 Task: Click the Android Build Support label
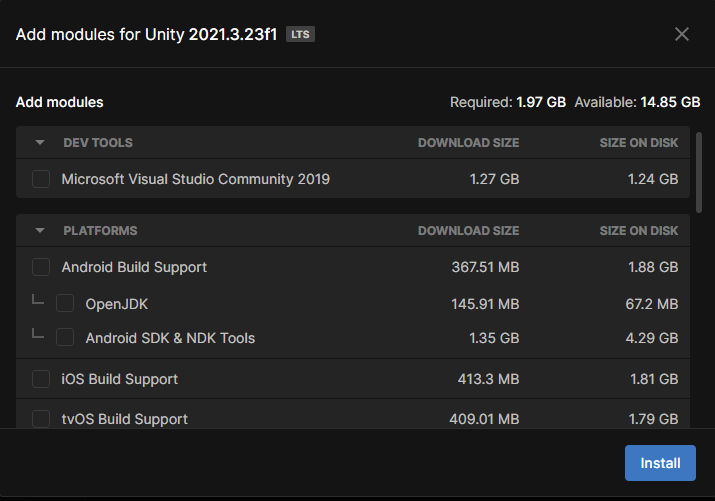[134, 267]
